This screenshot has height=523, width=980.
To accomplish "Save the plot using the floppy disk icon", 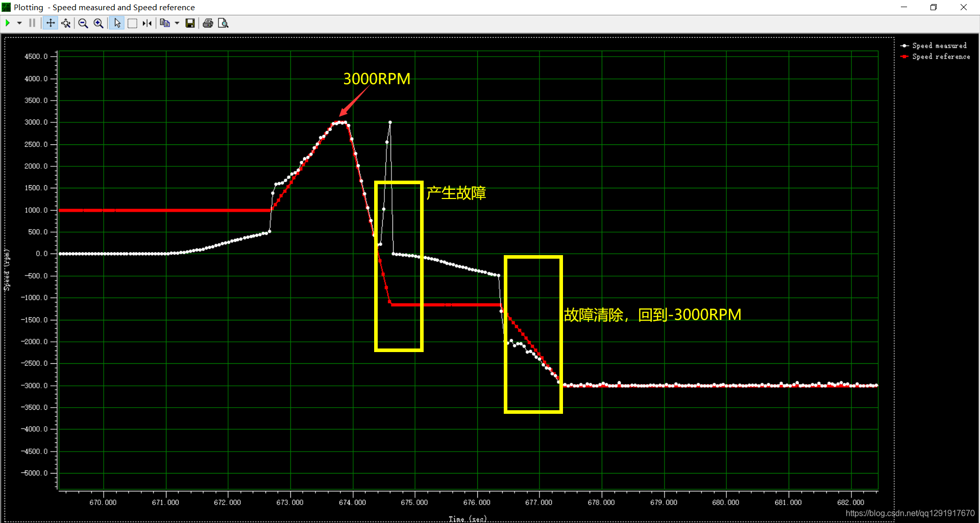I will pos(190,23).
